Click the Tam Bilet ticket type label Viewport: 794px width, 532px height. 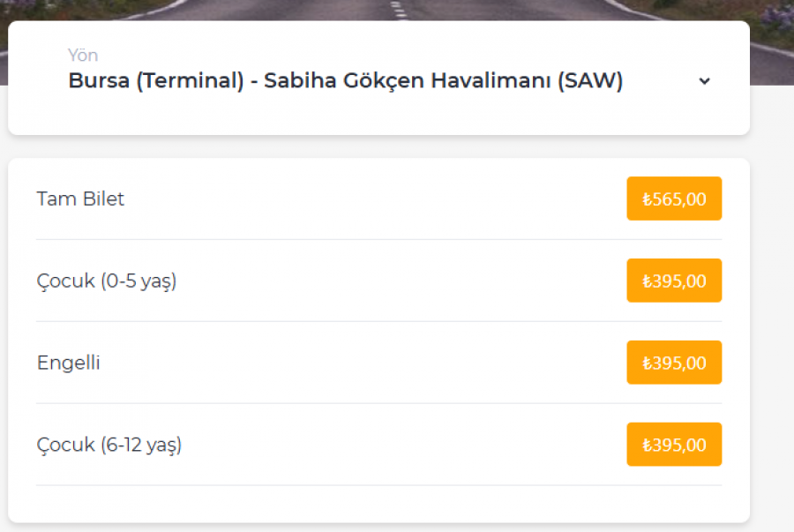point(80,199)
